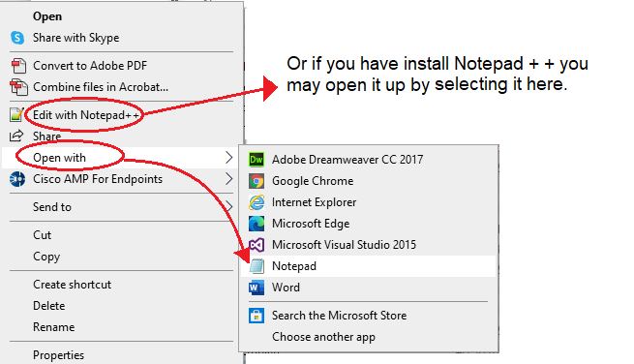Click the Adobe PDF icon next to Convert
The height and width of the screenshot is (364, 634).
[x=18, y=66]
